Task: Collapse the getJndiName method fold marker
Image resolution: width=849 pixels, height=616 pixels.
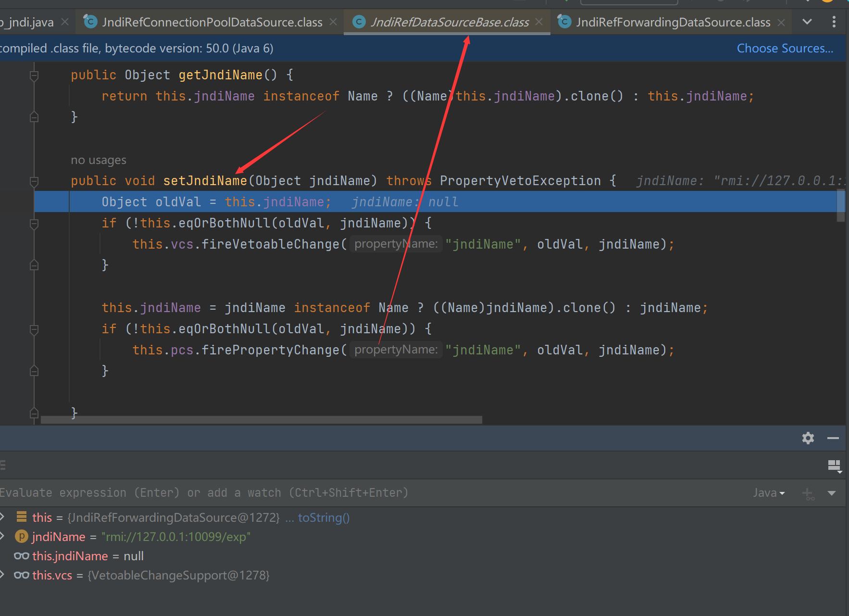Action: coord(34,75)
